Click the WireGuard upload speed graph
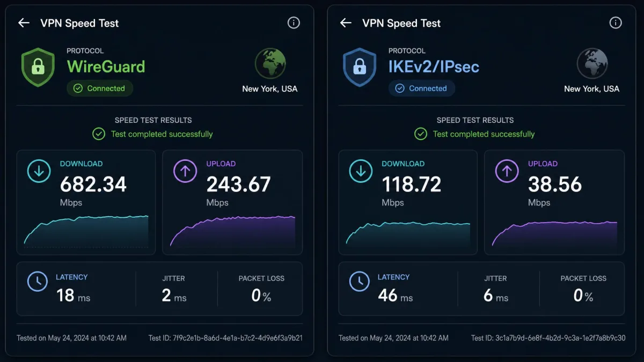The width and height of the screenshot is (644, 362). tap(233, 231)
